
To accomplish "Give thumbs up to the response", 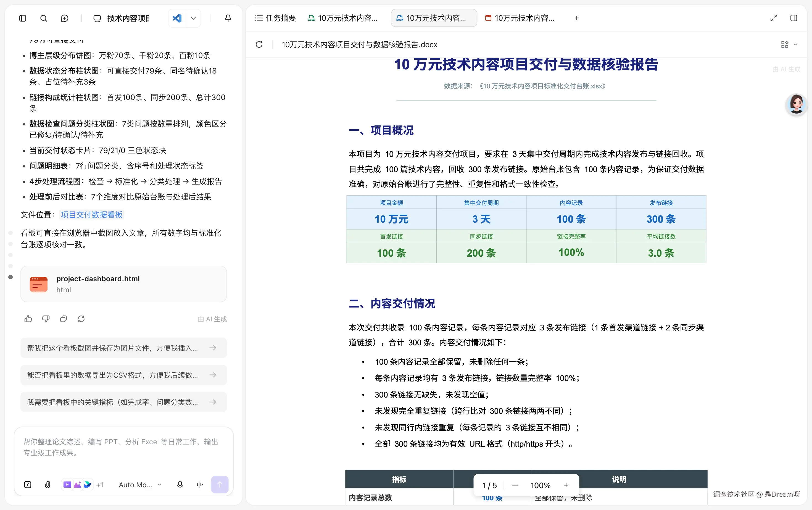I will pos(28,319).
